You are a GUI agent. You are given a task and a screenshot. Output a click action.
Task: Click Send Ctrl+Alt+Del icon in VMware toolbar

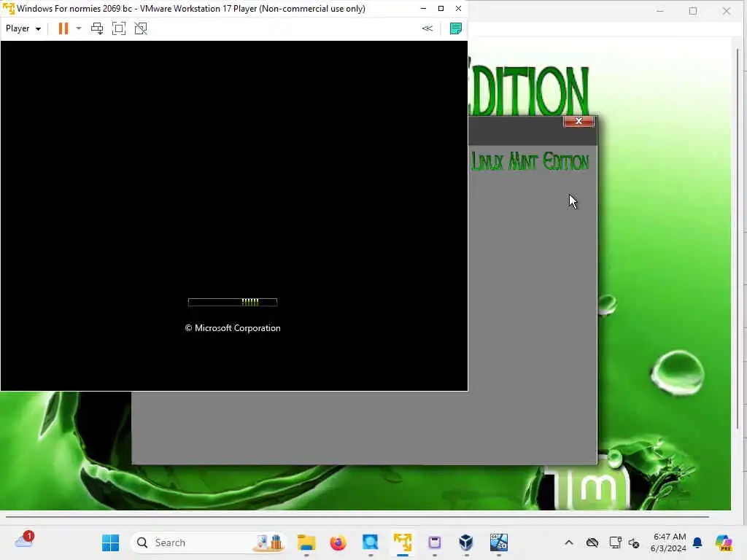(x=97, y=28)
